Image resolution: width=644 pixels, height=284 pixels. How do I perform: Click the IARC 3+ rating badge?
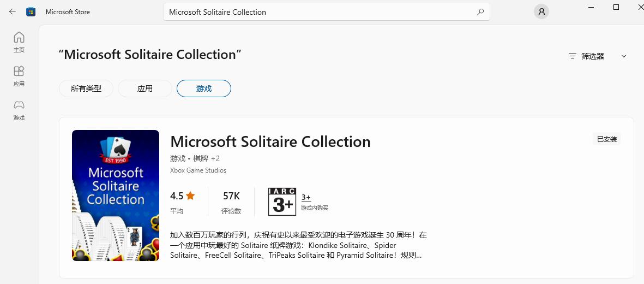click(x=282, y=201)
